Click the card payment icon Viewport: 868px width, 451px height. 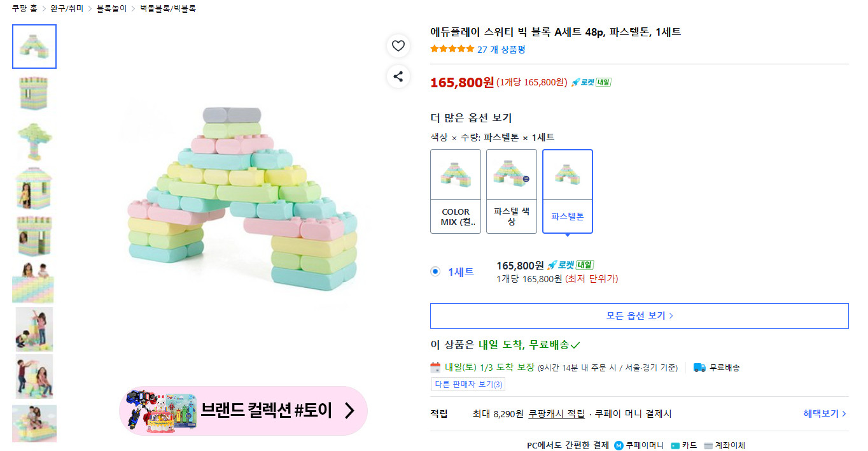tap(675, 445)
